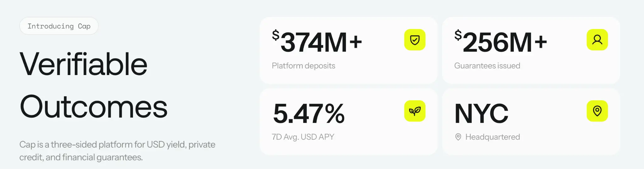Click the dollar sign before 374M+
The height and width of the screenshot is (169, 644).
(275, 35)
